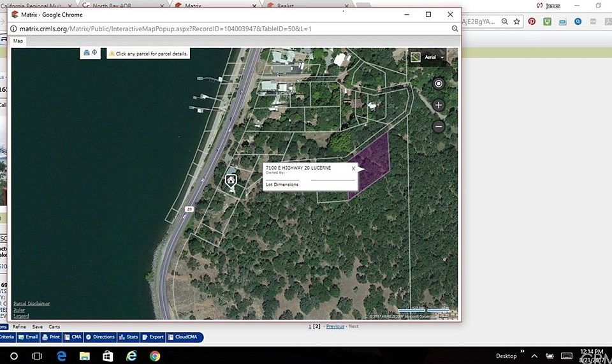The height and width of the screenshot is (364, 612).
Task: Click the Print button
Action: click(51, 337)
